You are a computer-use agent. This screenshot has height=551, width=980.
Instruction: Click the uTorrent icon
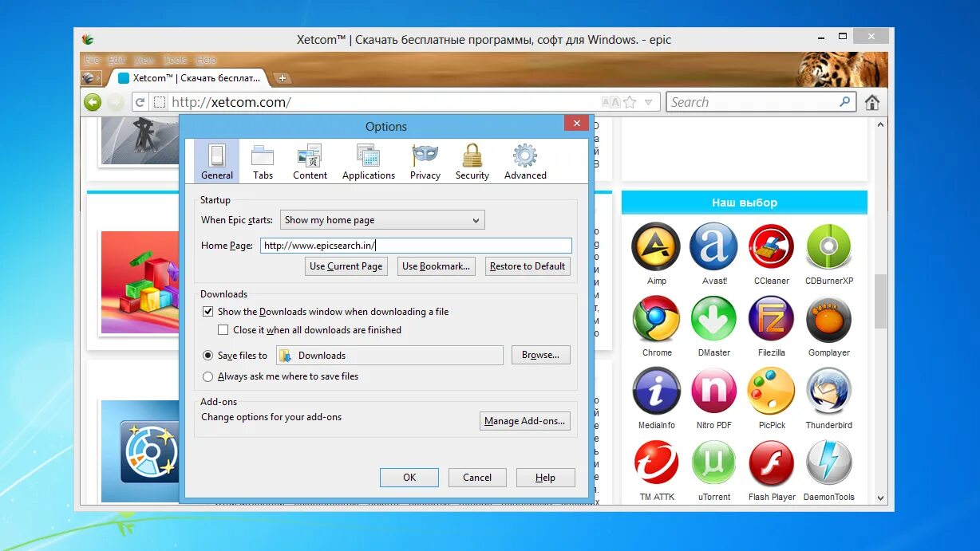[713, 462]
